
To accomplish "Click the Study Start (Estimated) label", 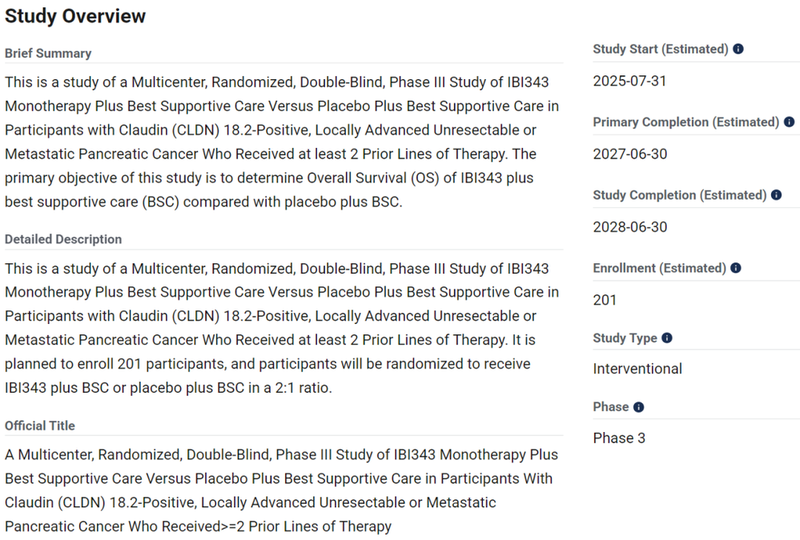I will [x=661, y=49].
